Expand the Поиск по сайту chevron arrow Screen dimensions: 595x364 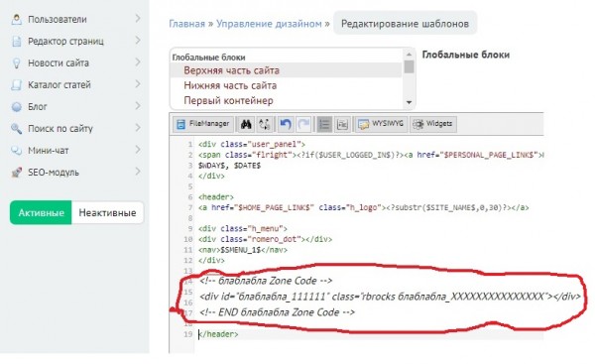pos(138,128)
